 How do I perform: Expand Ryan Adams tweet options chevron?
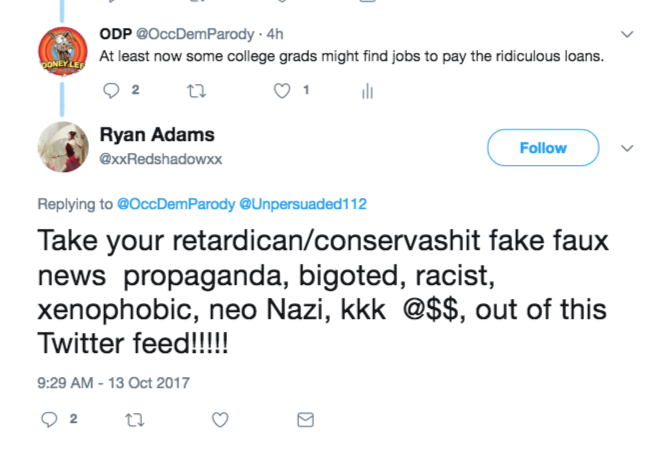[x=628, y=148]
